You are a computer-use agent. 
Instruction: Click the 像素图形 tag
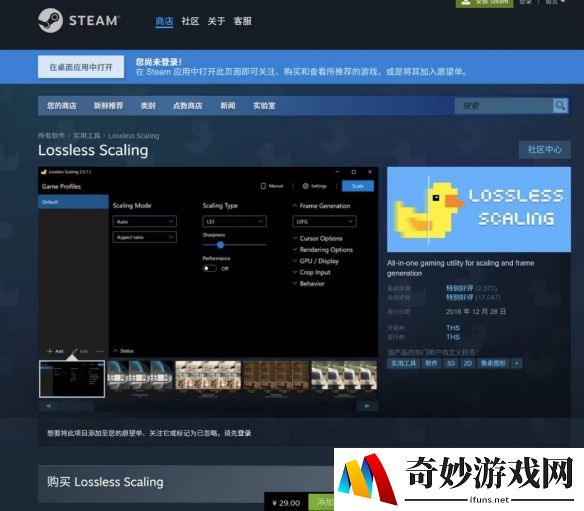[x=493, y=364]
